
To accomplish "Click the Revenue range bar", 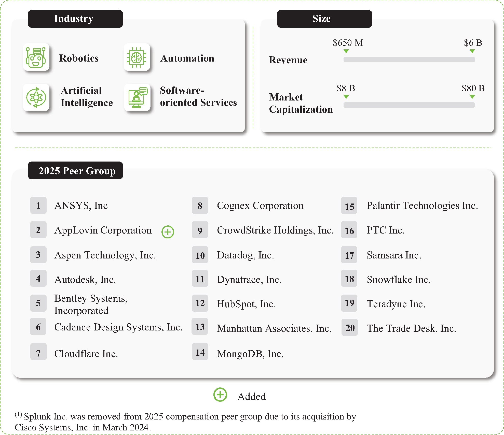I will (409, 60).
